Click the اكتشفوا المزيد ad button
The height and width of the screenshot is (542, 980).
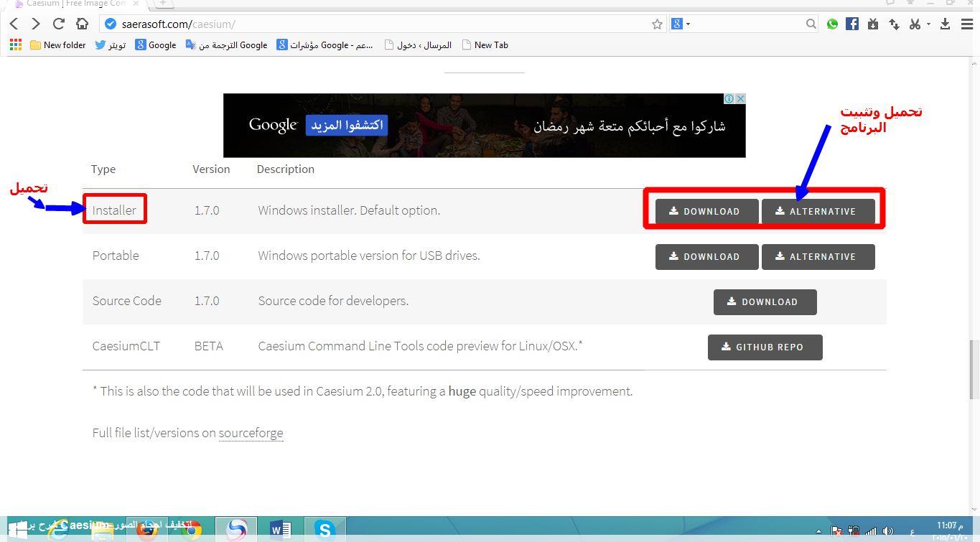347,125
